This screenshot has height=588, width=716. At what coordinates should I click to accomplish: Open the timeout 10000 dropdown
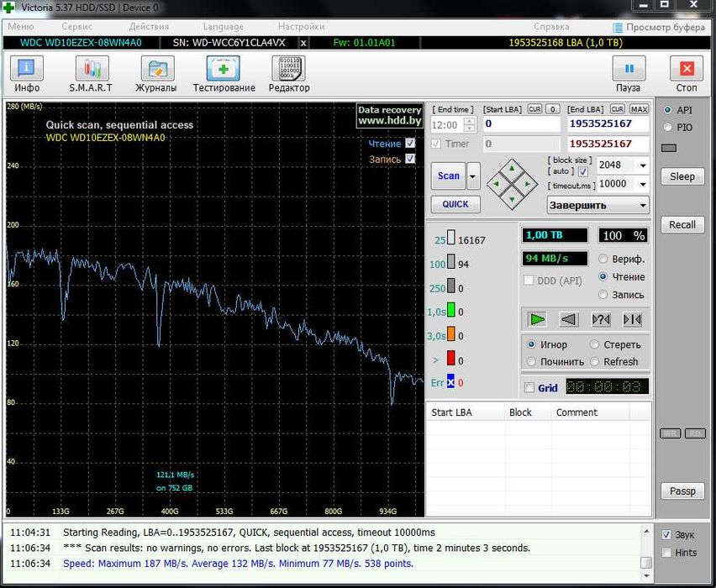click(x=642, y=184)
